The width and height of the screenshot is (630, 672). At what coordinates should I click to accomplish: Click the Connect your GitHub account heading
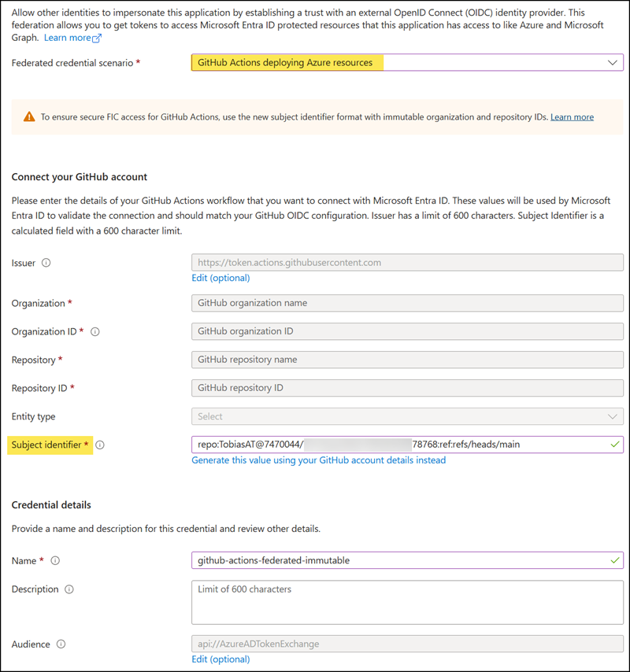(80, 177)
